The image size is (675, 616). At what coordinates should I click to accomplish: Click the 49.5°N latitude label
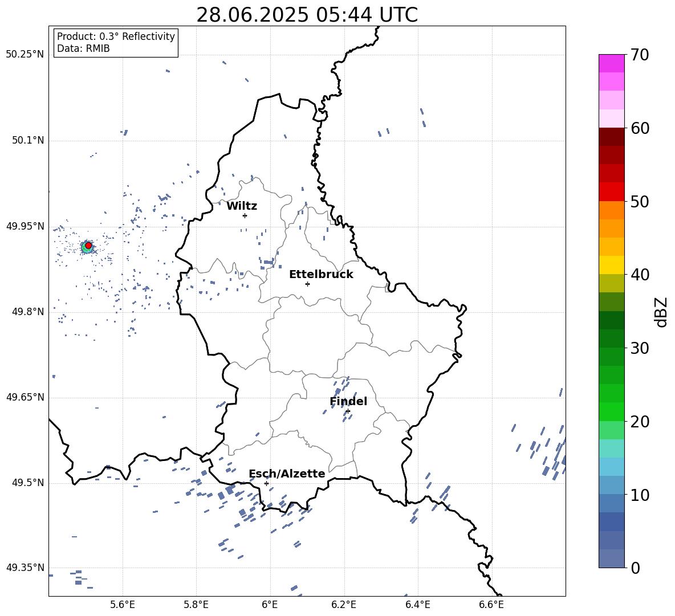(x=28, y=483)
